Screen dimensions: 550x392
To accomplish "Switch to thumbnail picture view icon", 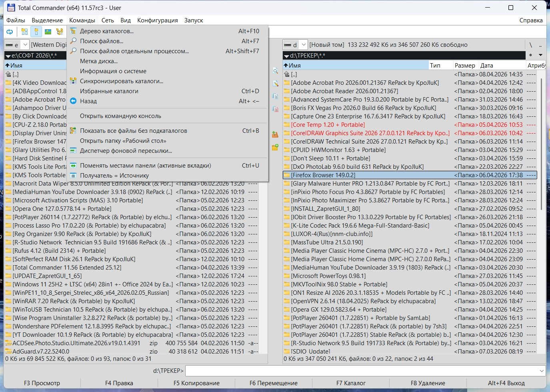I will click(48, 32).
